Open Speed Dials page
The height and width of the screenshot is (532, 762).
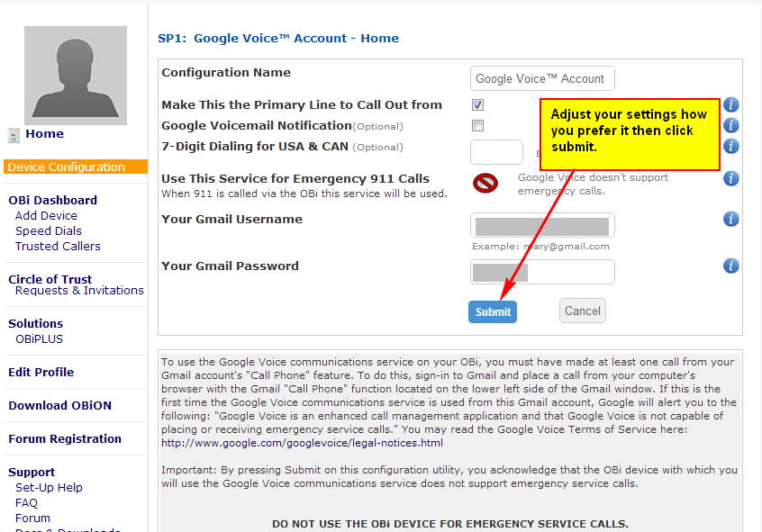point(48,230)
